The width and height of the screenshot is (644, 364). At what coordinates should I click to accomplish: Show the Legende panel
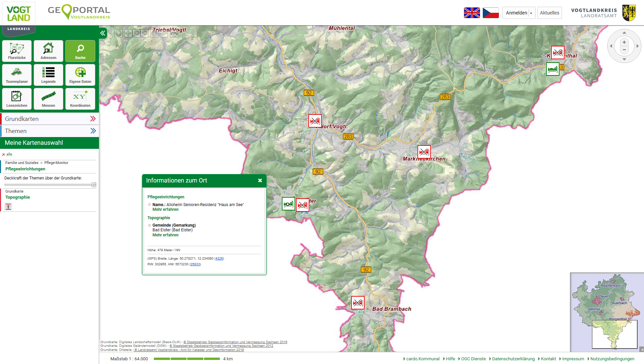[x=48, y=75]
